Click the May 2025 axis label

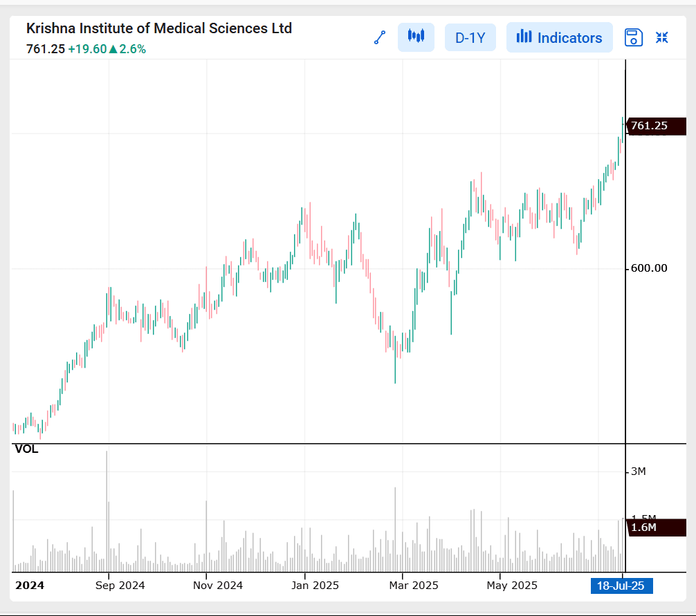coord(512,586)
